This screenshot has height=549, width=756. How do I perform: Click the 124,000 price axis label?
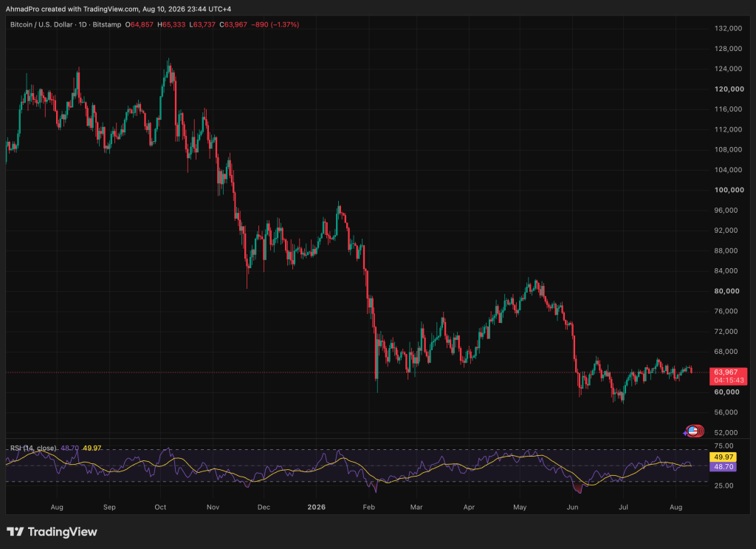[728, 69]
